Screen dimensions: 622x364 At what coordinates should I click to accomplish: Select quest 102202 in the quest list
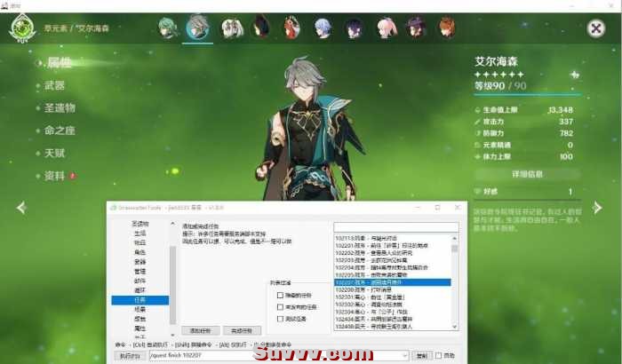(393, 253)
